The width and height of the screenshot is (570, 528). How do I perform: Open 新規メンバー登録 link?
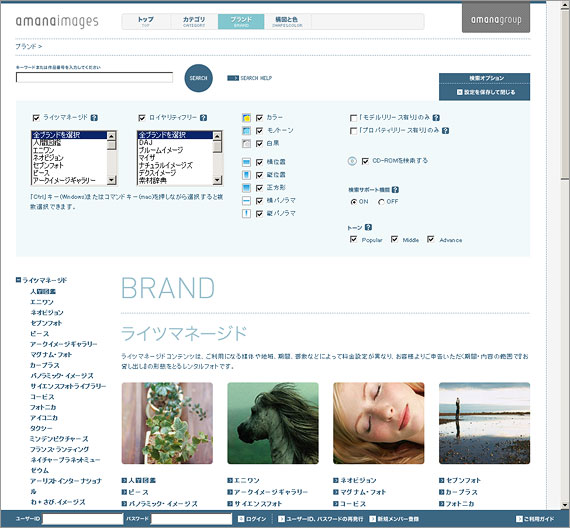point(394,519)
